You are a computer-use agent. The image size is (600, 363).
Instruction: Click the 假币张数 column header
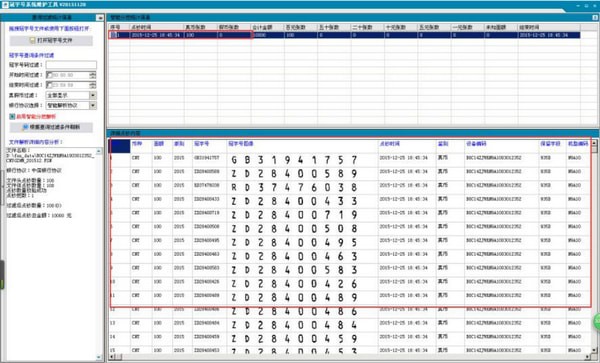234,28
